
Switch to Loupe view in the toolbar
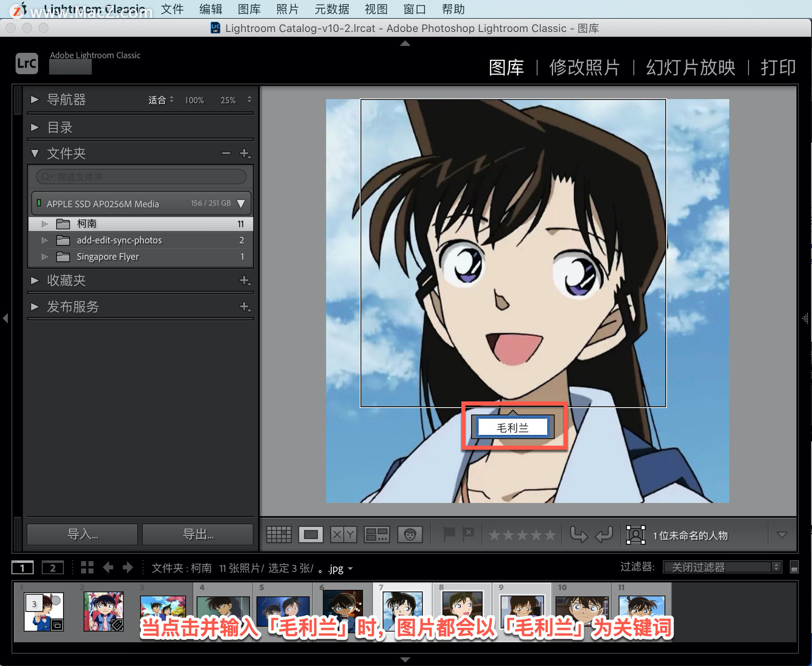click(x=311, y=535)
